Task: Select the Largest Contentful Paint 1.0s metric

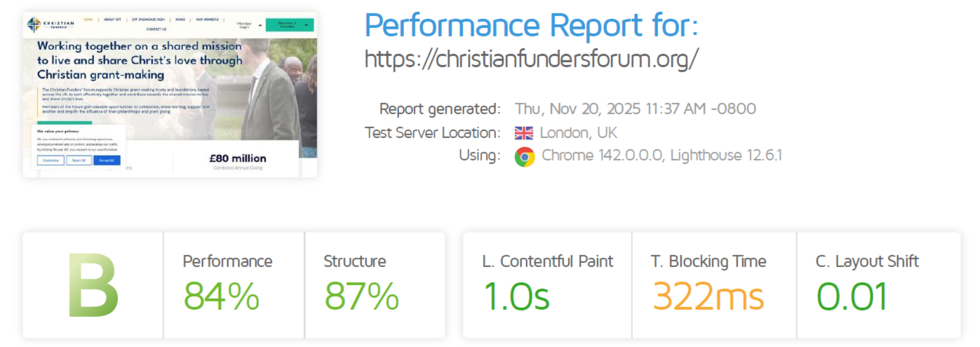Action: pos(516,296)
